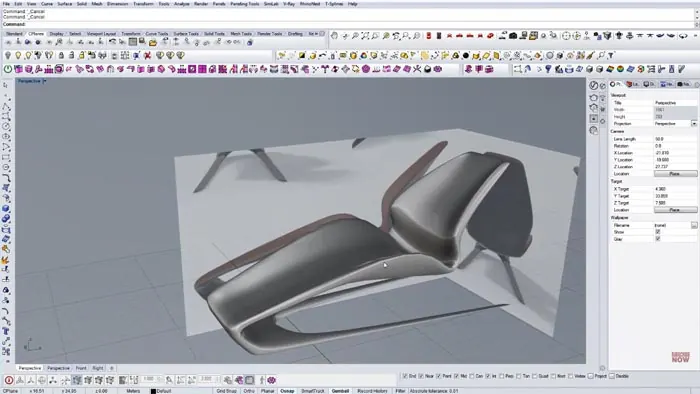Screen dimensions: 700x394
Task: Click the Default layer black color swatch
Action: pos(153,391)
